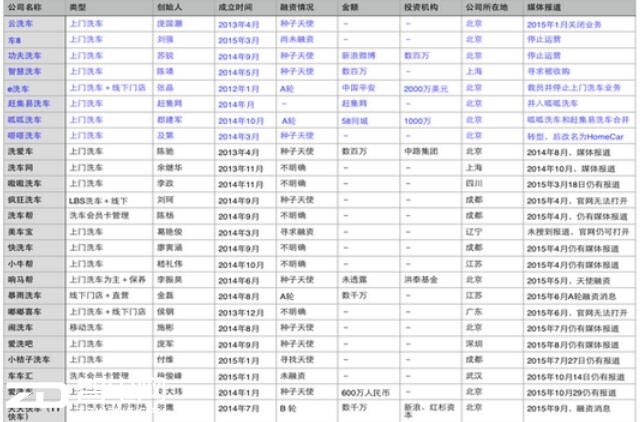Click the 投资机构 column header
Image resolution: width=643 pixels, height=422 pixels.
[421, 7]
